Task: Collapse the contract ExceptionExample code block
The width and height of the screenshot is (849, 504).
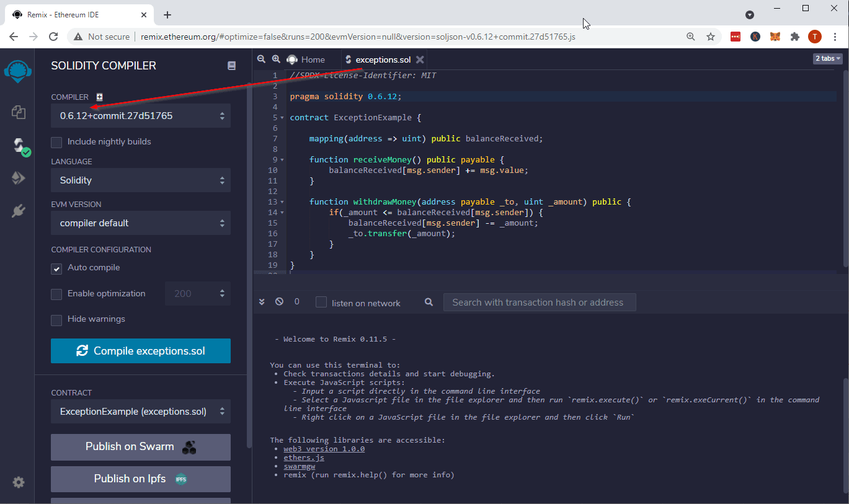Action: pyautogui.click(x=283, y=118)
